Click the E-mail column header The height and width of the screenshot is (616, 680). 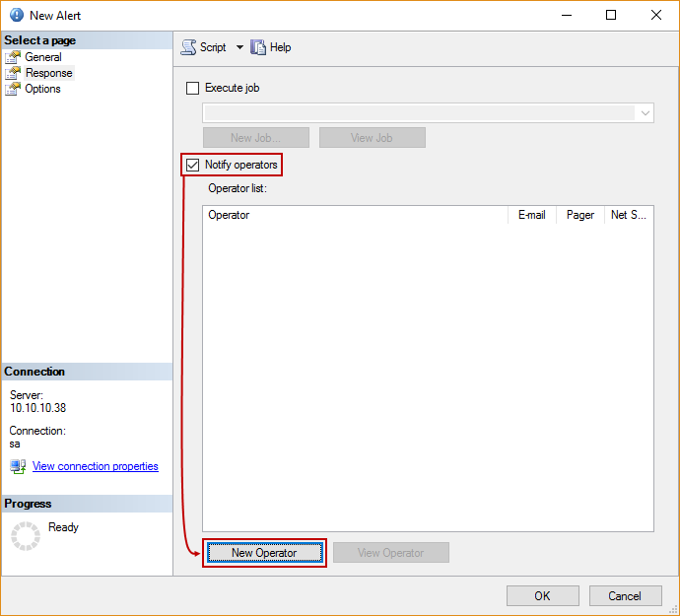tap(532, 215)
